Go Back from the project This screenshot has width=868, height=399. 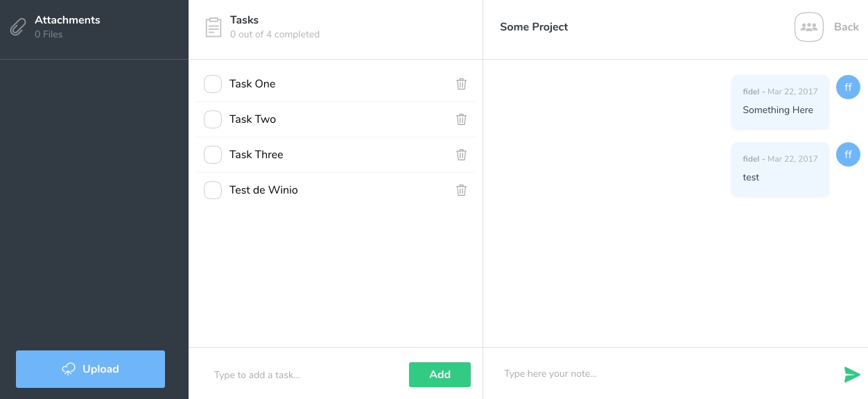pyautogui.click(x=847, y=27)
